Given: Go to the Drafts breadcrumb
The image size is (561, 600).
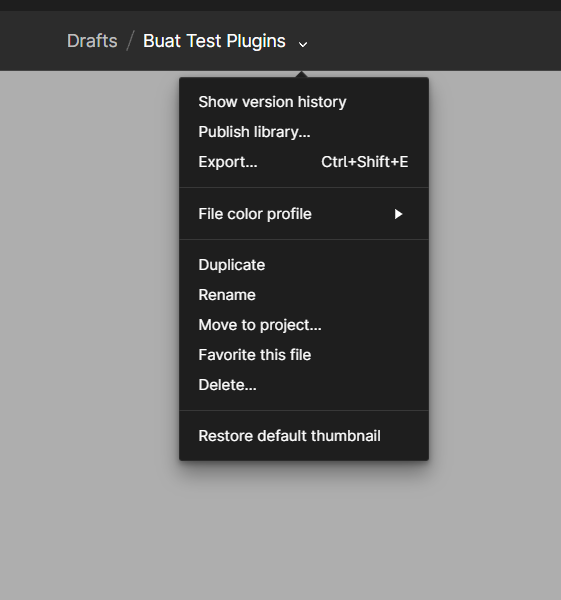Looking at the screenshot, I should [92, 41].
